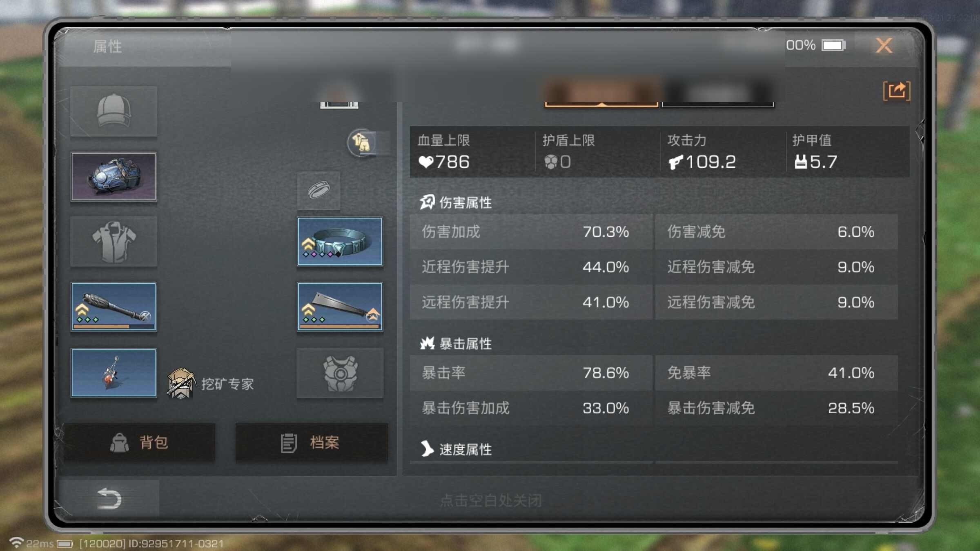Image resolution: width=980 pixels, height=551 pixels.
Task: Select the blue backpack equipment slot
Action: tap(114, 176)
